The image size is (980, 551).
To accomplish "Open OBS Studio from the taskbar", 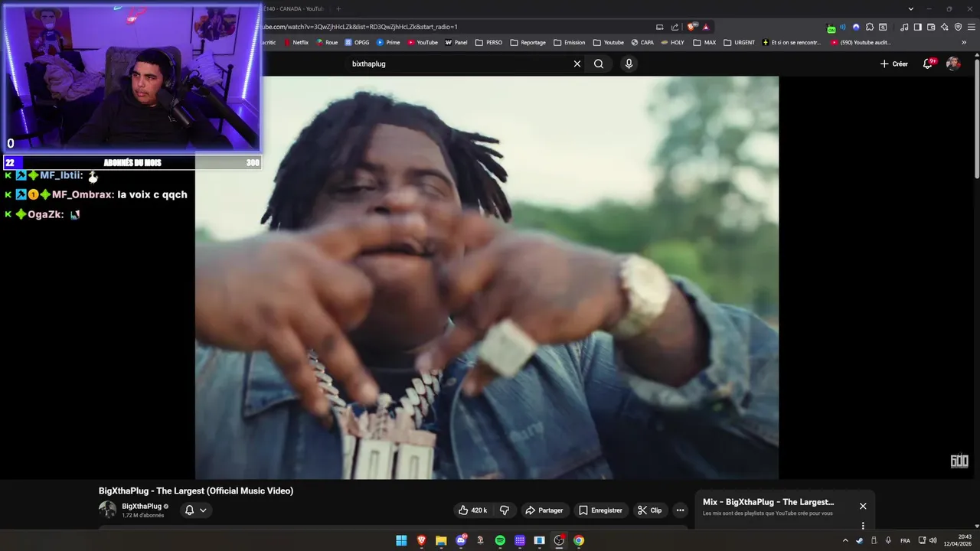I will tap(559, 540).
